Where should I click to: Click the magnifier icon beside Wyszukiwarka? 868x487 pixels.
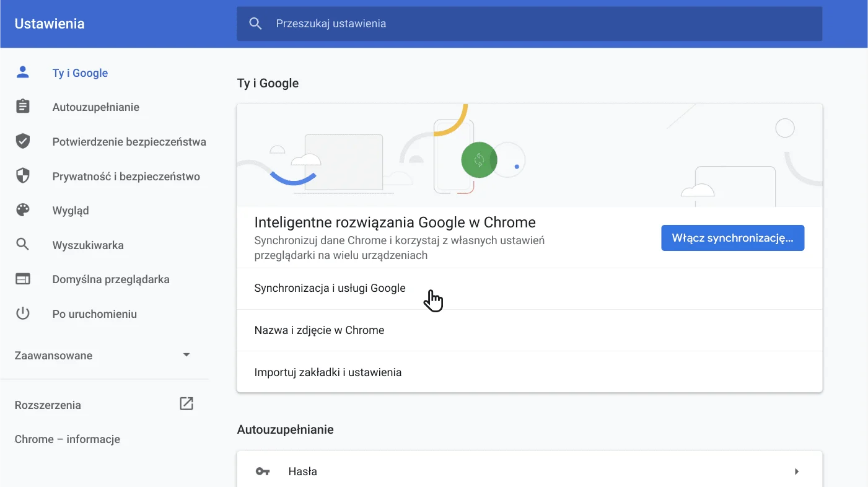(22, 245)
